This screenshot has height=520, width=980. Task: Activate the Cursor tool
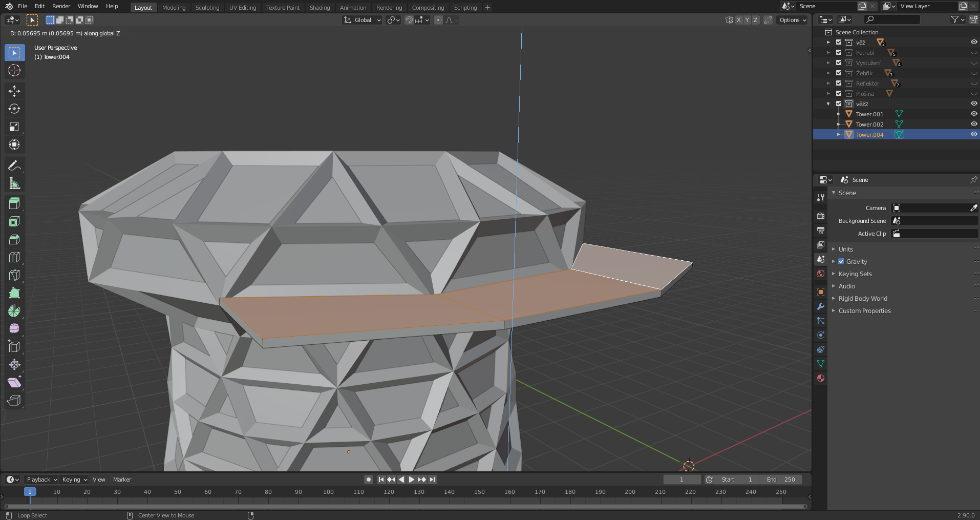(x=14, y=70)
